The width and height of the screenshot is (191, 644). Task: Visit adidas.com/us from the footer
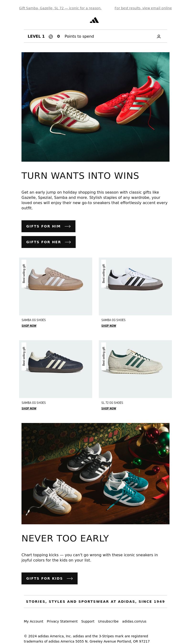click(134, 621)
